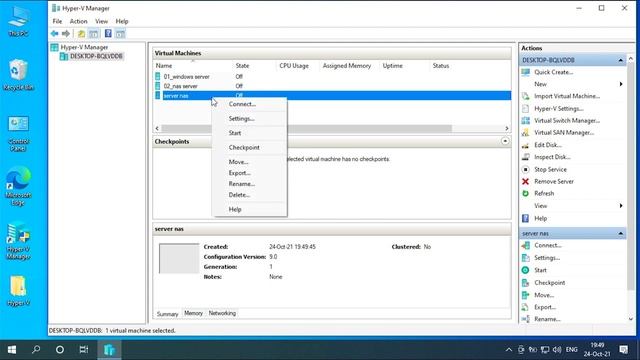Switch to the Summary tab
Viewport: 640px width, 360px height.
pyautogui.click(x=167, y=314)
